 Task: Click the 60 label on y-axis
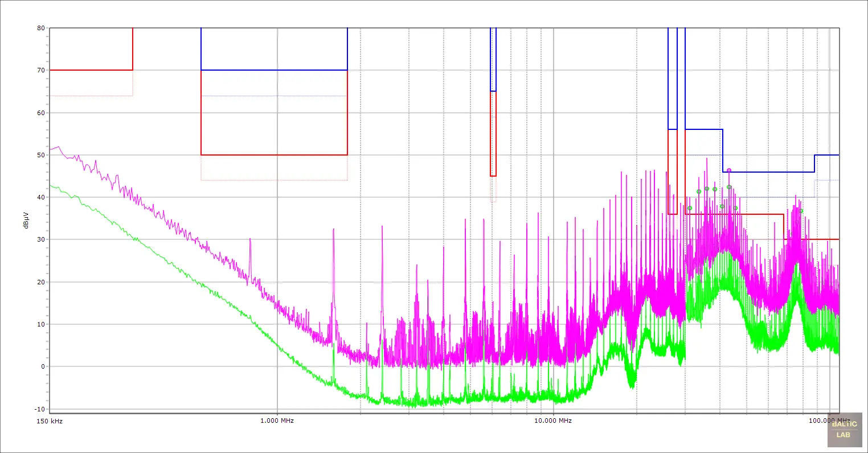(41, 113)
